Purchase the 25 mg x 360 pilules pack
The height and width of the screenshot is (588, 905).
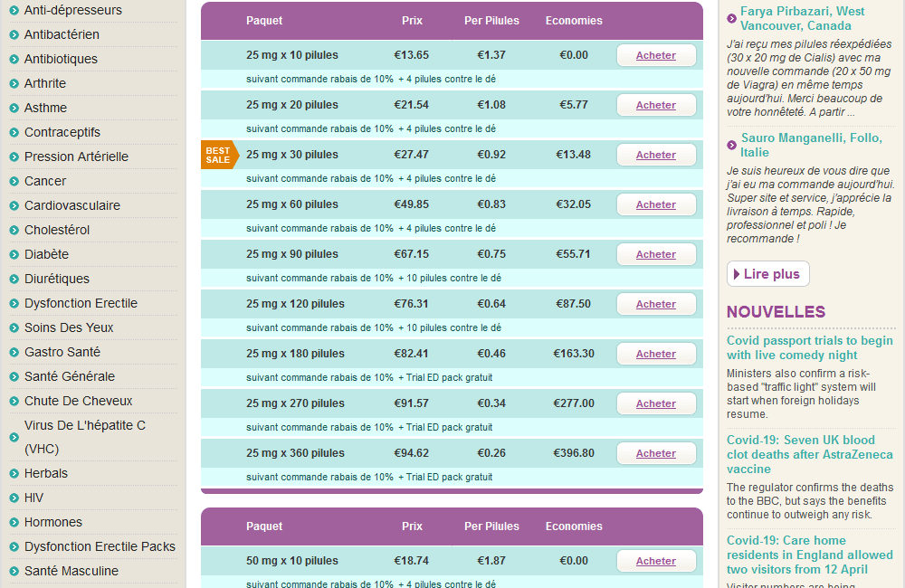click(x=656, y=453)
